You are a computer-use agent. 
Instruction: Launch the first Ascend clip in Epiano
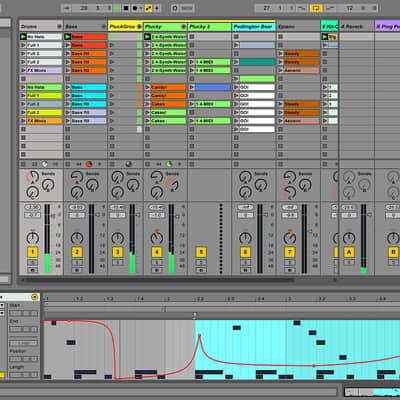point(281,70)
